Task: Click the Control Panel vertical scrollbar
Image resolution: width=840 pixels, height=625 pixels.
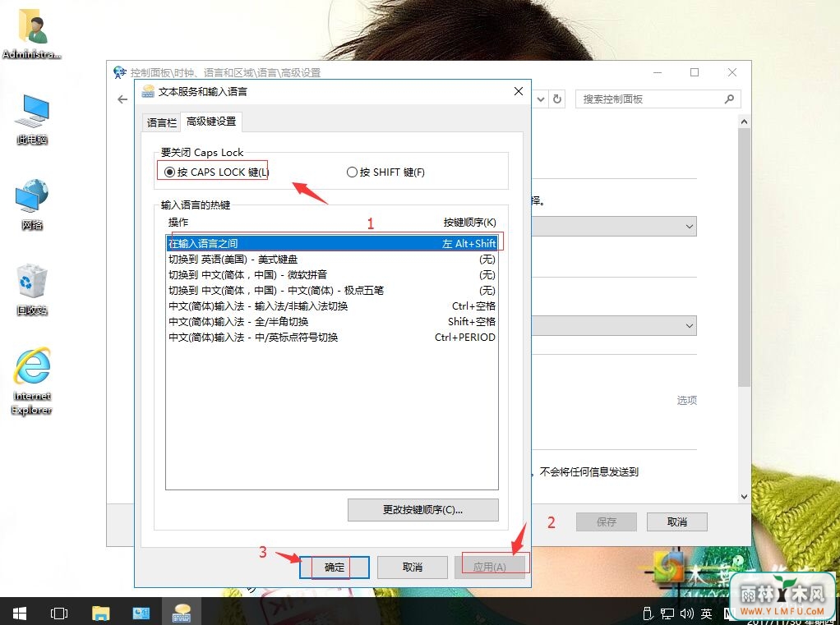Action: coord(744,257)
